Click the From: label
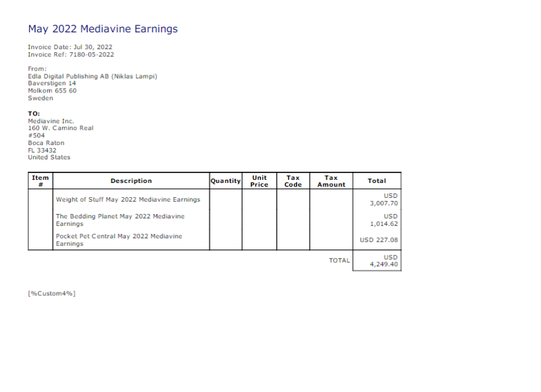This screenshot has height=392, width=541. pos(37,69)
